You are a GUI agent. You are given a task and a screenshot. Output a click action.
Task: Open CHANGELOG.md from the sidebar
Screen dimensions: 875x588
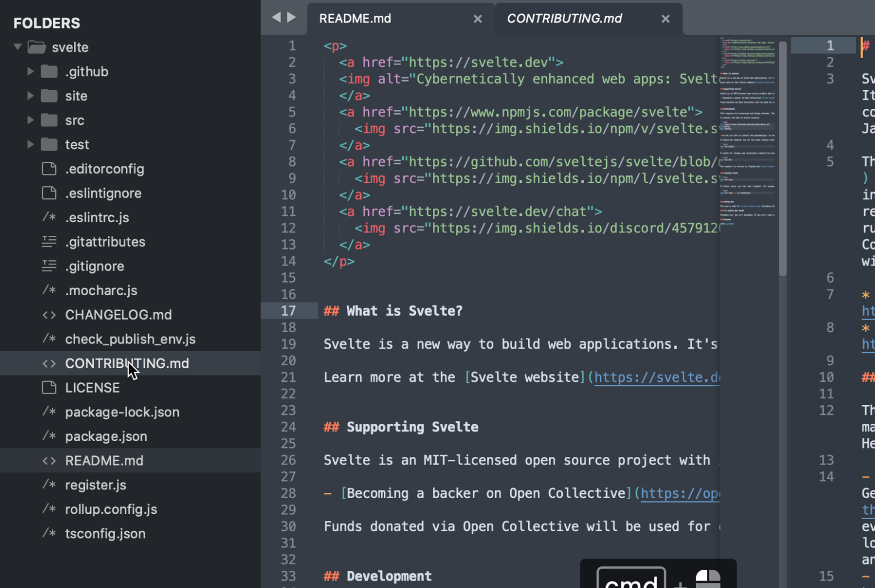[118, 315]
